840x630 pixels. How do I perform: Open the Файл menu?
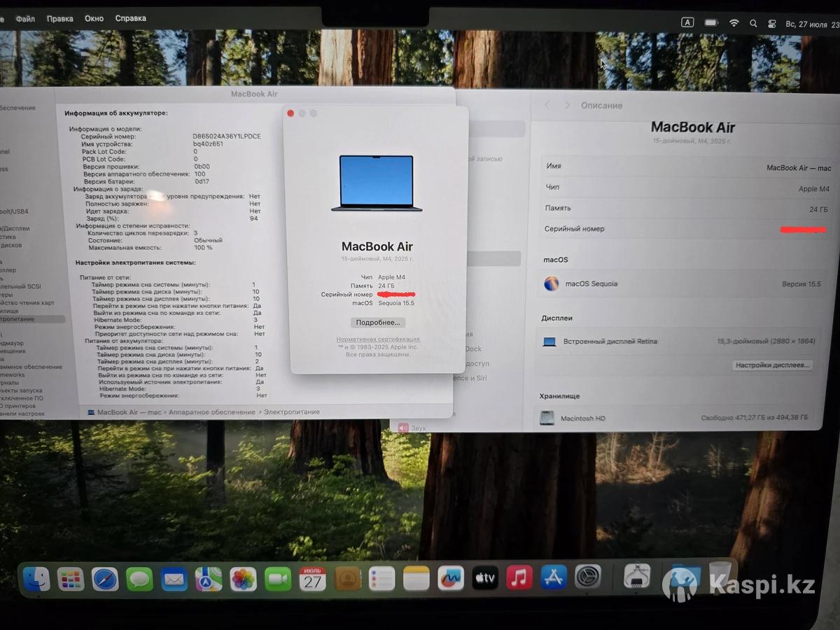[x=25, y=19]
